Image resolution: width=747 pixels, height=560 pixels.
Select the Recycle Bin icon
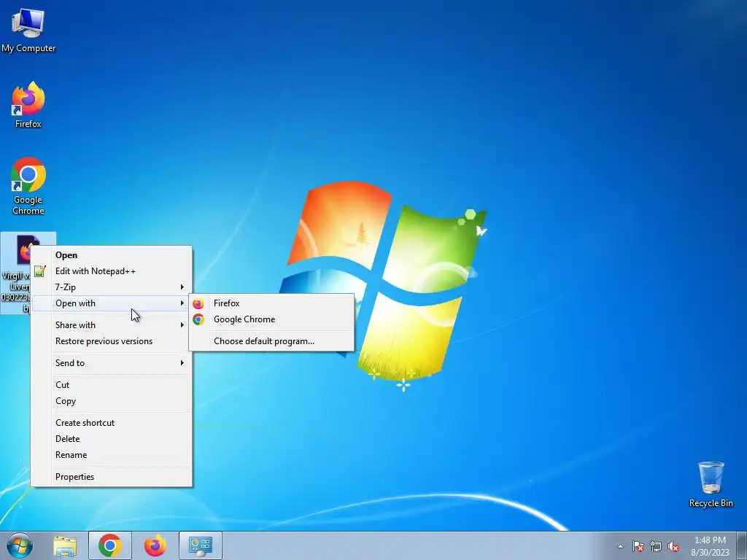click(x=711, y=484)
